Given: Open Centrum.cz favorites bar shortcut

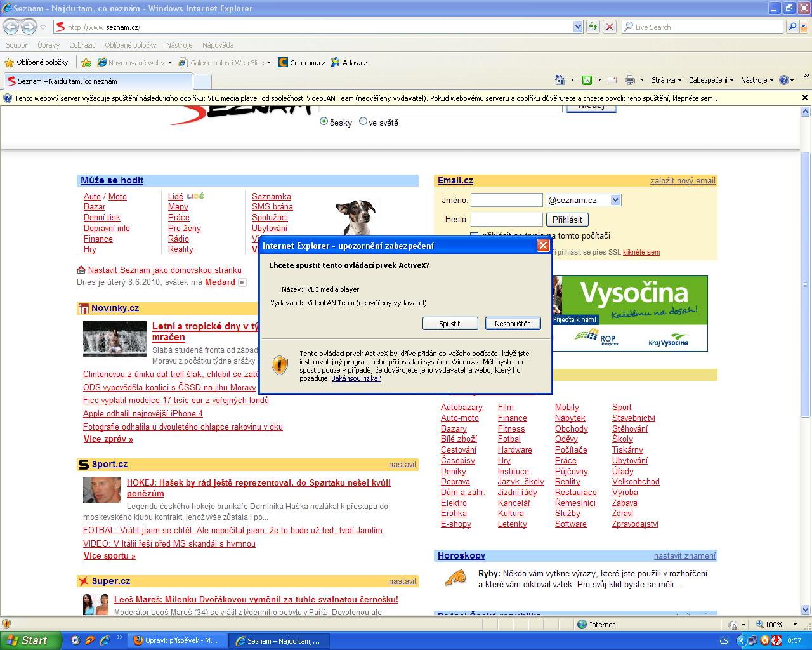Looking at the screenshot, I should pyautogui.click(x=301, y=62).
